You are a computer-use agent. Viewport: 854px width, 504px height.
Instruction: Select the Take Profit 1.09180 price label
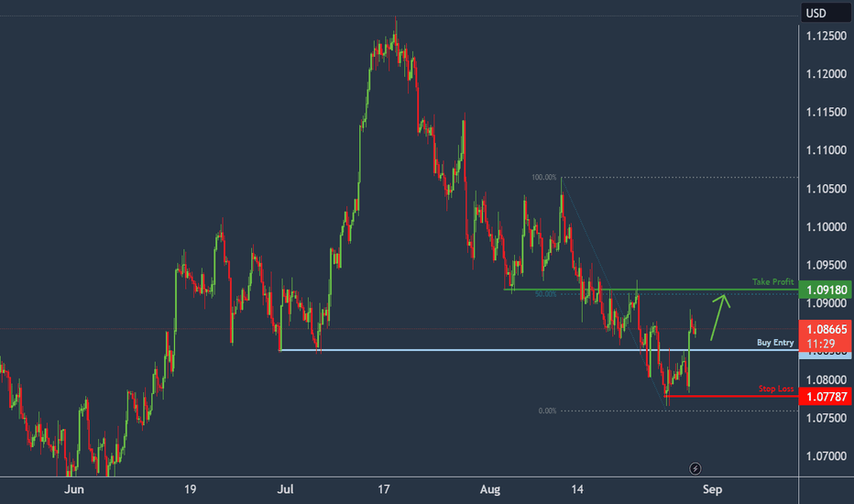[x=826, y=290]
